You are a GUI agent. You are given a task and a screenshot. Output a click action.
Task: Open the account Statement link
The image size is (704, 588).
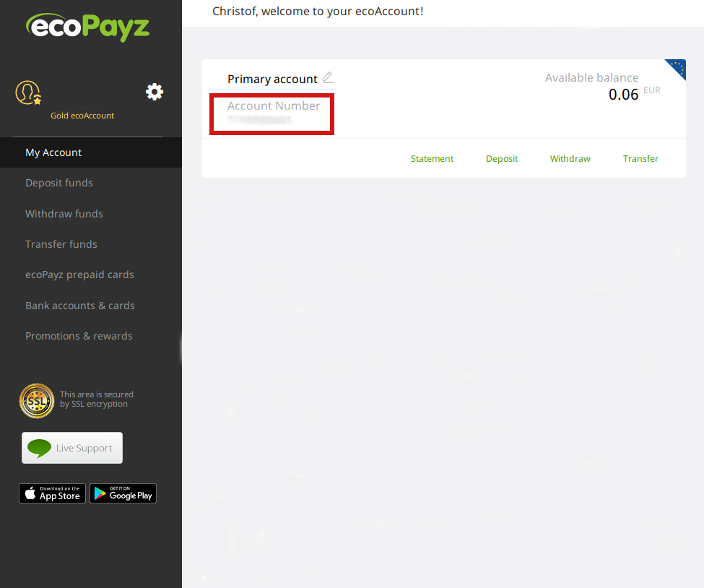pos(432,159)
